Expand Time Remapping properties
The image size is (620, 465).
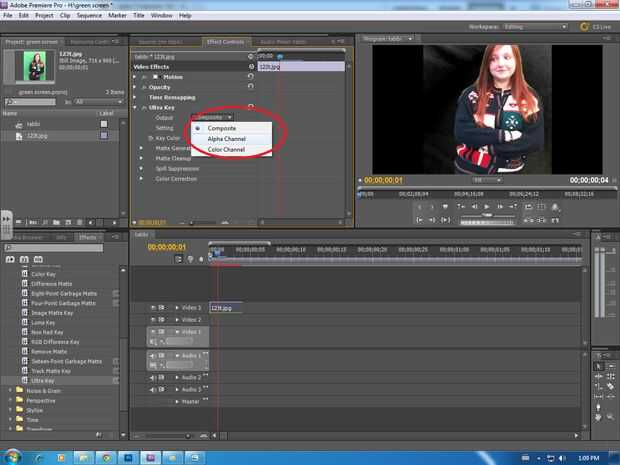[x=135, y=97]
